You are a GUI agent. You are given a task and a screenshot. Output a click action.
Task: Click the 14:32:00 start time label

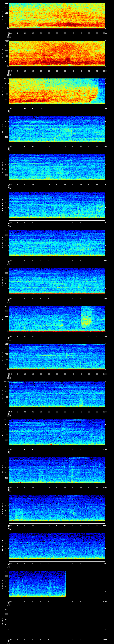pos(9,336)
